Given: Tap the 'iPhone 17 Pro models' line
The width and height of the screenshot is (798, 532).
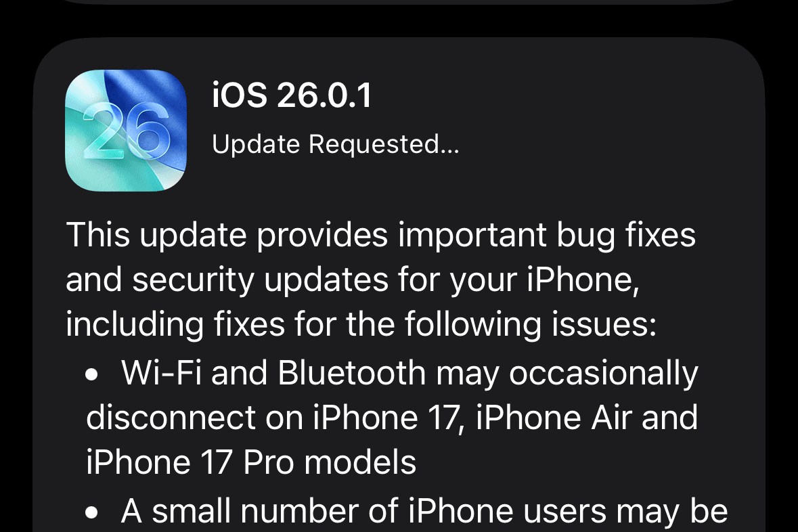Looking at the screenshot, I should [x=251, y=462].
